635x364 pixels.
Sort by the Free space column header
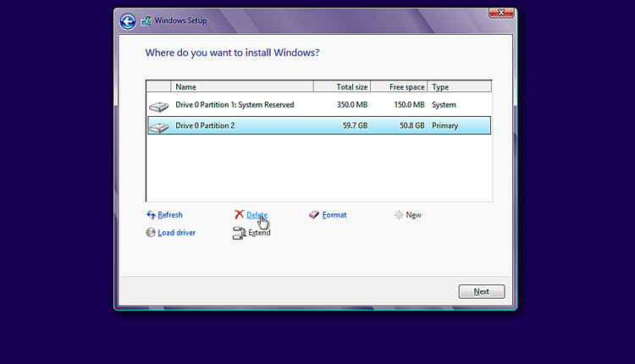(400, 86)
